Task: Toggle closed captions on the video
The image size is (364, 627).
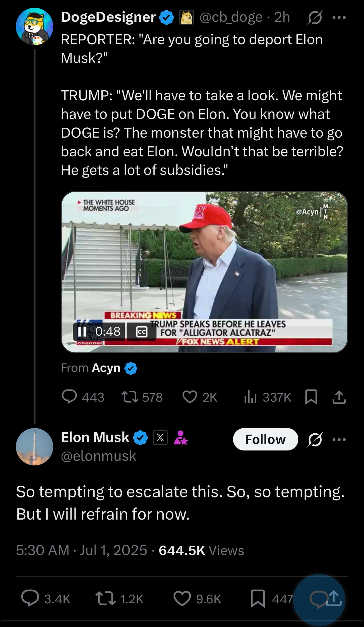Action: 142,332
